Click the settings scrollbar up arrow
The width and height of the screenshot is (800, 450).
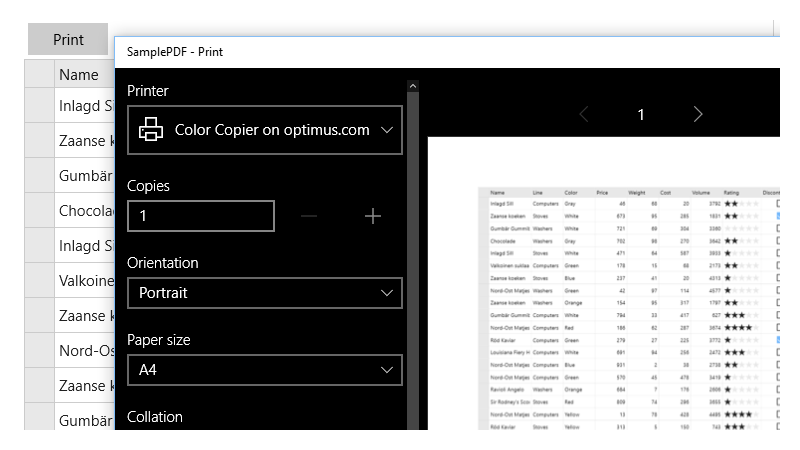point(412,88)
